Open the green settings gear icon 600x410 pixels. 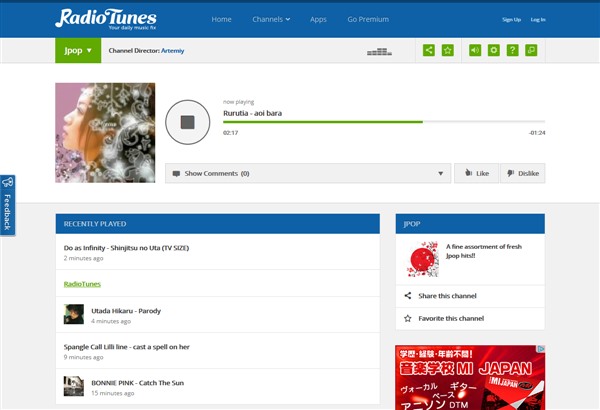pyautogui.click(x=494, y=50)
